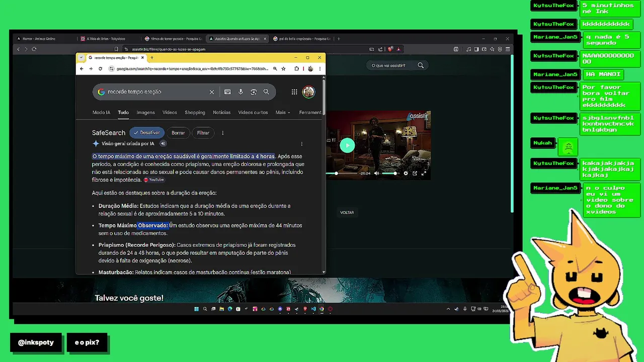The height and width of the screenshot is (362, 644).
Task: Switch to Imagens results tab
Action: click(146, 113)
